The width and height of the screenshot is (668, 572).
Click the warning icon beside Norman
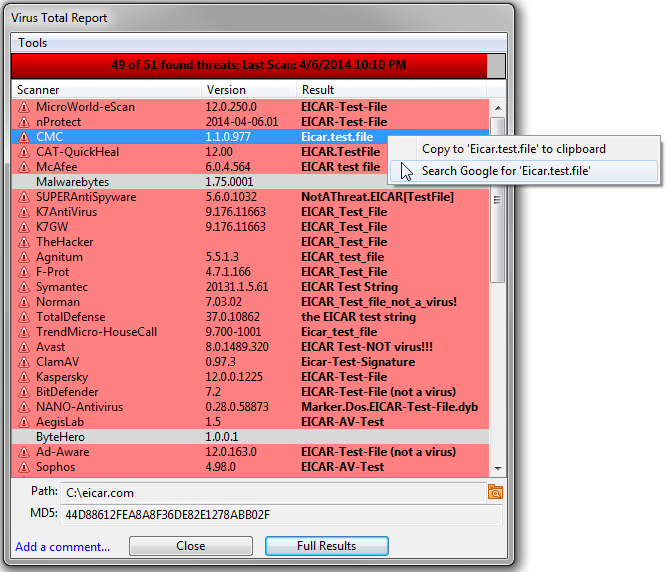pos(24,302)
